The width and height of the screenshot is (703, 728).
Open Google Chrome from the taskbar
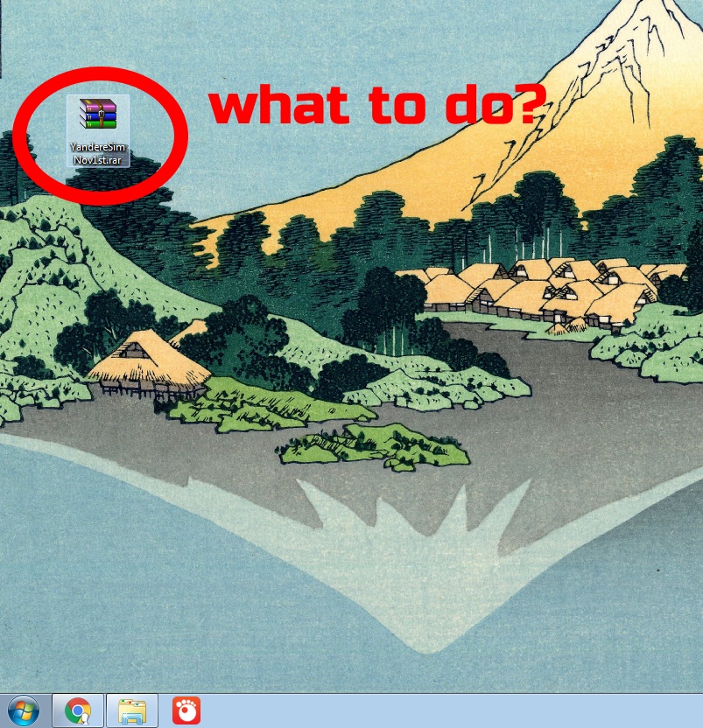[78, 710]
